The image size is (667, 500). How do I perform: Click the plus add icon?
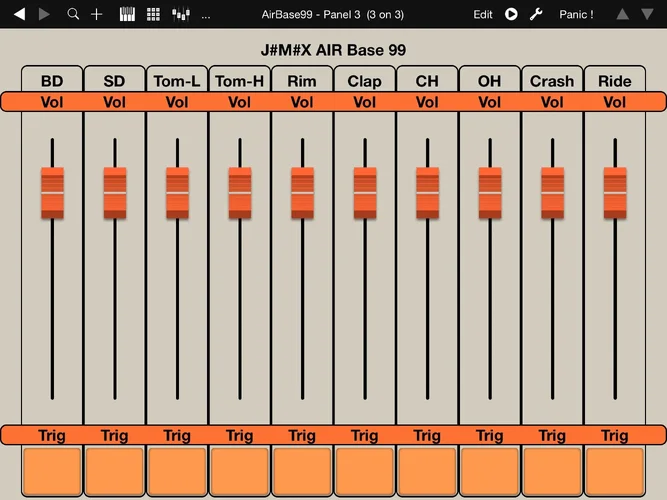pyautogui.click(x=97, y=14)
